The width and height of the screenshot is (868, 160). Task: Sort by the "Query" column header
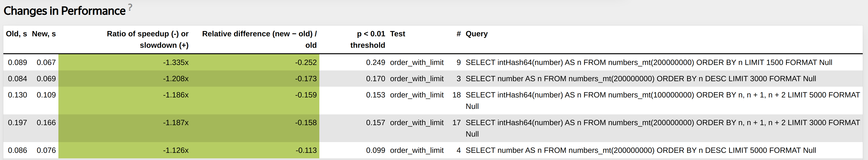(476, 34)
